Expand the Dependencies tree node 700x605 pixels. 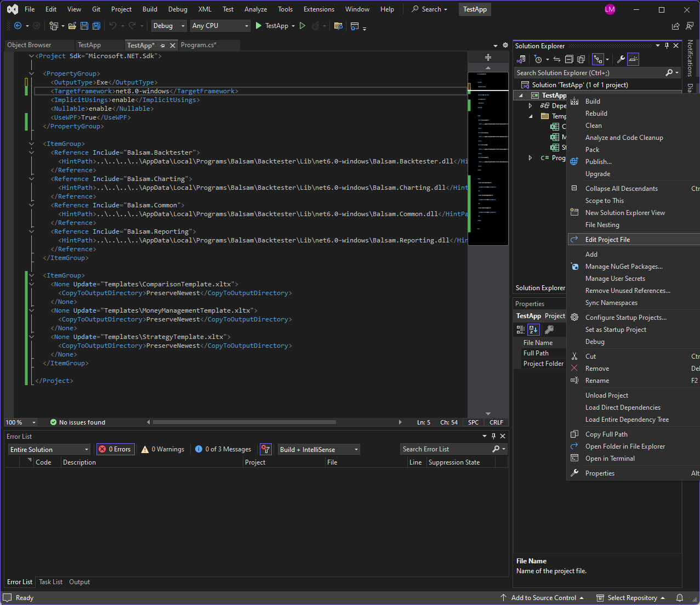pyautogui.click(x=530, y=106)
